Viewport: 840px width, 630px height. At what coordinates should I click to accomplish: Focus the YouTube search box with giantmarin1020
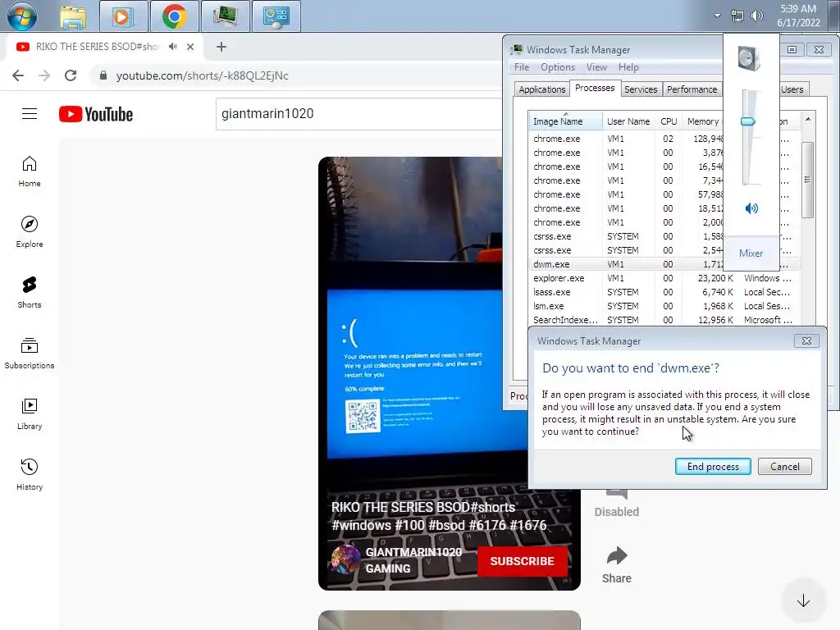[359, 113]
